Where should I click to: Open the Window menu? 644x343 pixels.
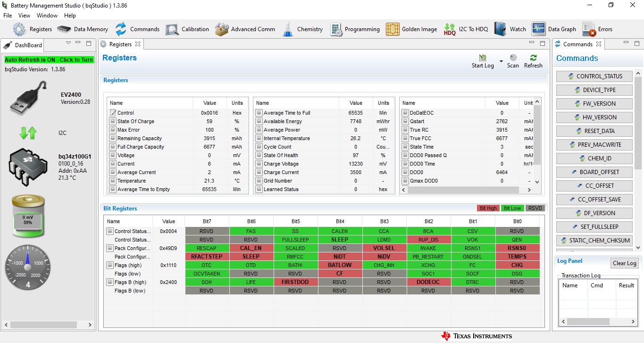[47, 16]
